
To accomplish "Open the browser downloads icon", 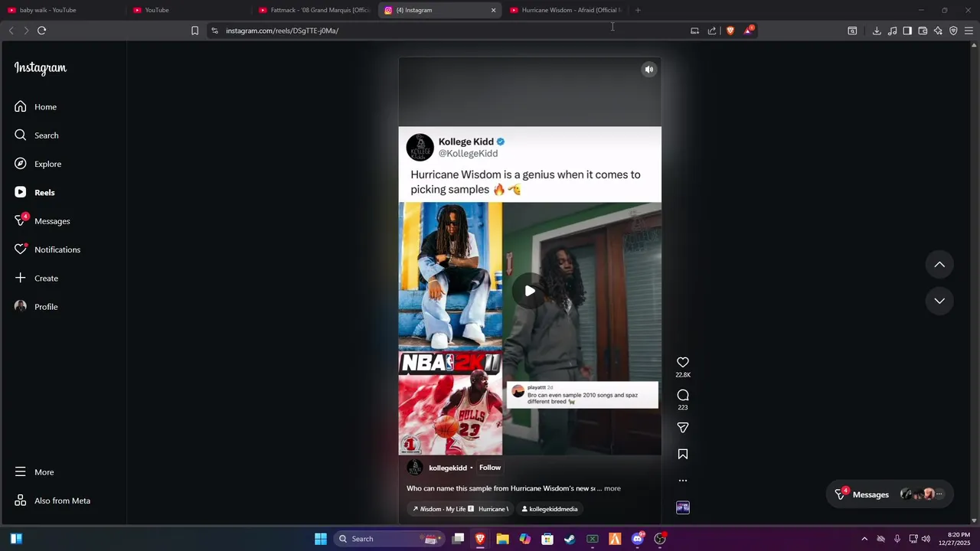I will point(877,31).
